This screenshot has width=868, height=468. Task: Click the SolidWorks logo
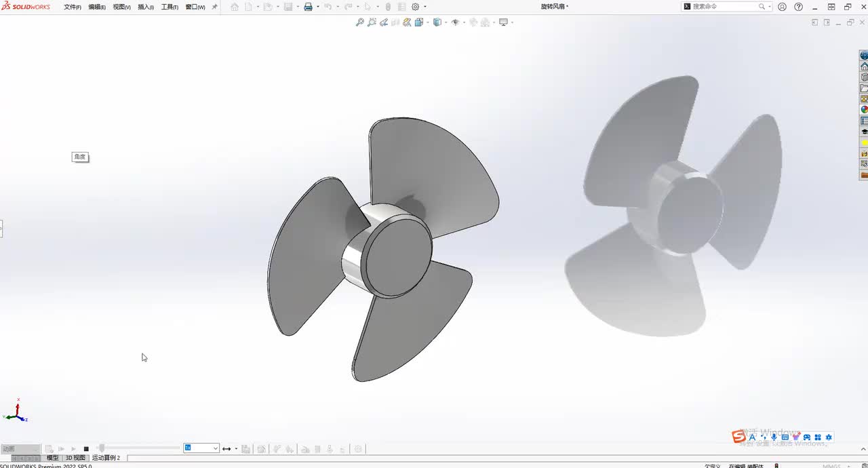click(26, 7)
